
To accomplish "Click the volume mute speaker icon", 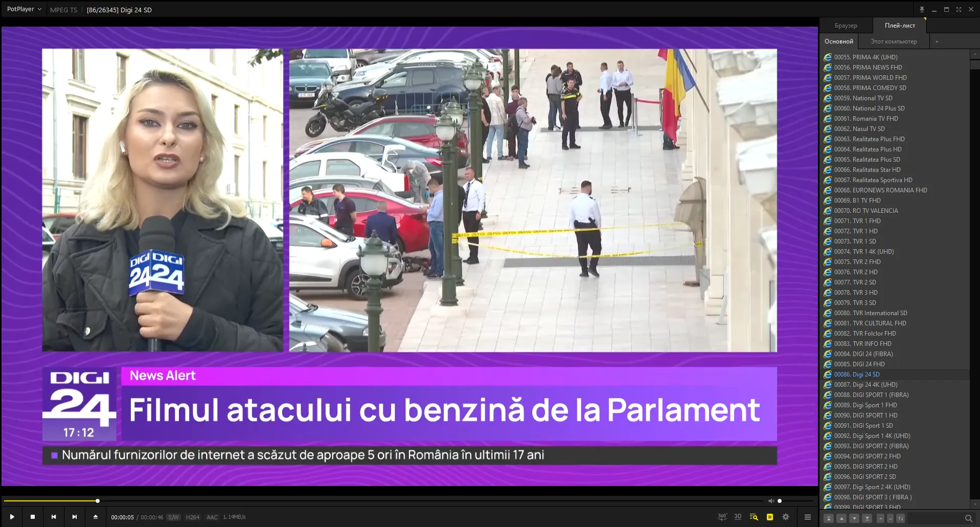I will (771, 501).
